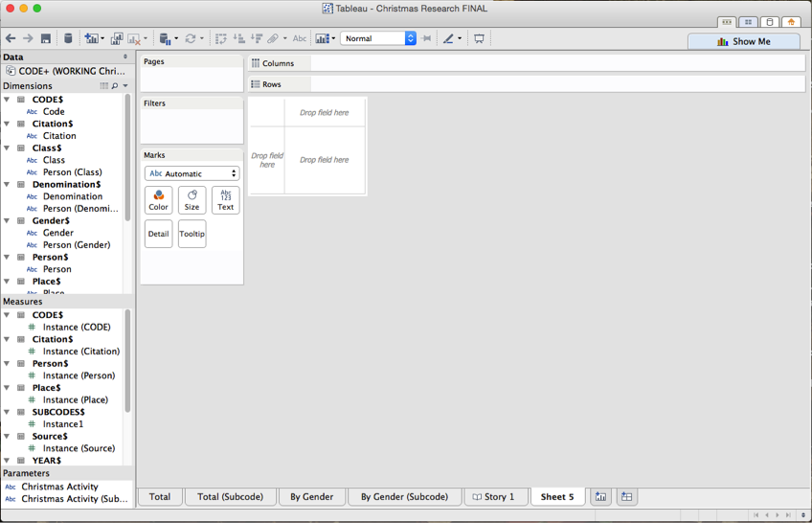This screenshot has height=523, width=812.
Task: Sort ascending using the toolbar icon
Action: 238,38
